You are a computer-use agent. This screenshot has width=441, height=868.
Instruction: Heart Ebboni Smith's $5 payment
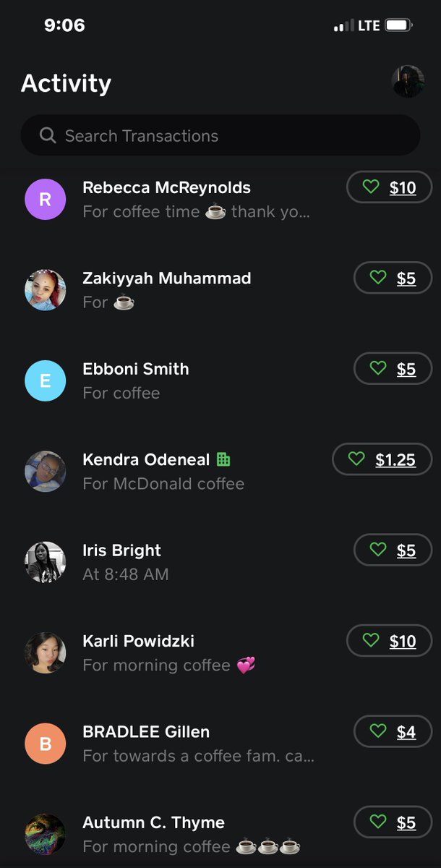coord(378,369)
